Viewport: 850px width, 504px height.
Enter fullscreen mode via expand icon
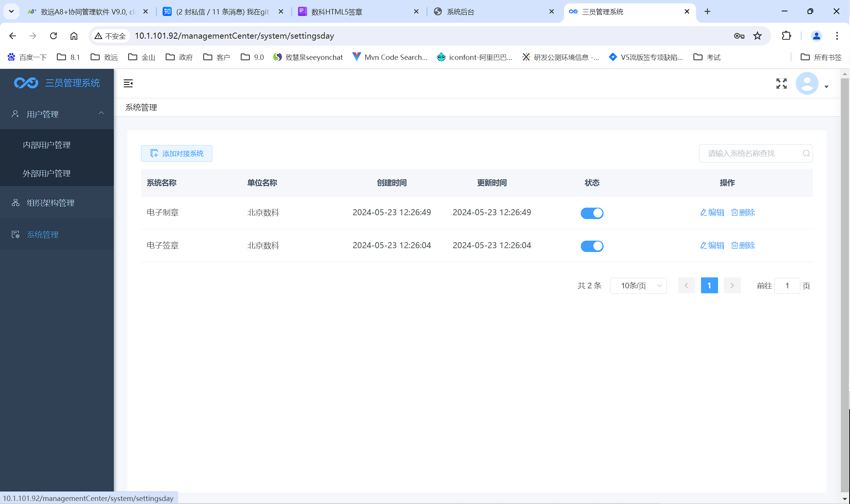point(781,83)
